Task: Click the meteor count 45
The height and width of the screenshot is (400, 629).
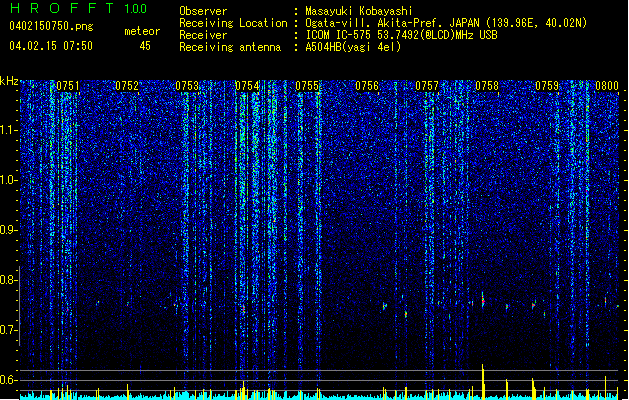Action: click(145, 46)
